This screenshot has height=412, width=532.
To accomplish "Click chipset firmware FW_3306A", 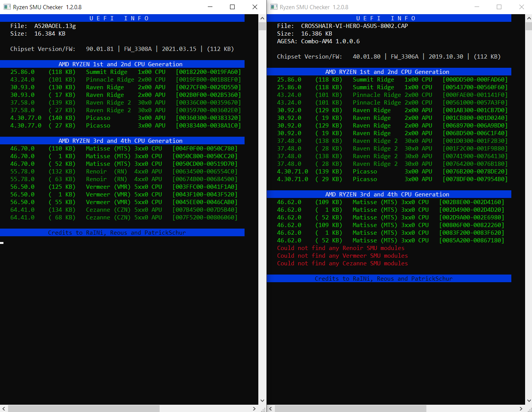I will click(x=405, y=57).
